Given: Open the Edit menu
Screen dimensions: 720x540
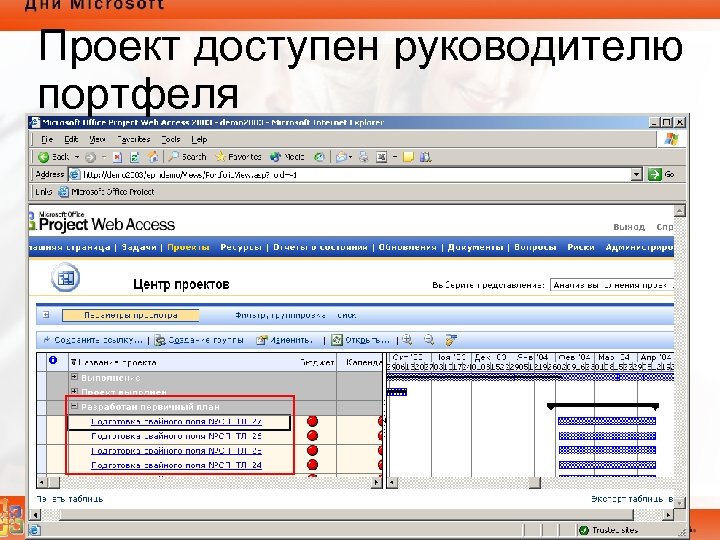Looking at the screenshot, I should pos(71,139).
